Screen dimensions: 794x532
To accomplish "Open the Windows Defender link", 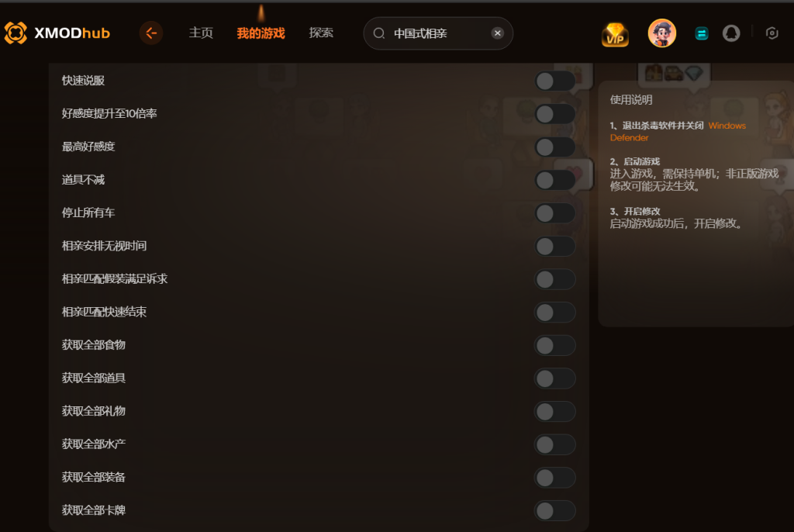I will coord(678,131).
